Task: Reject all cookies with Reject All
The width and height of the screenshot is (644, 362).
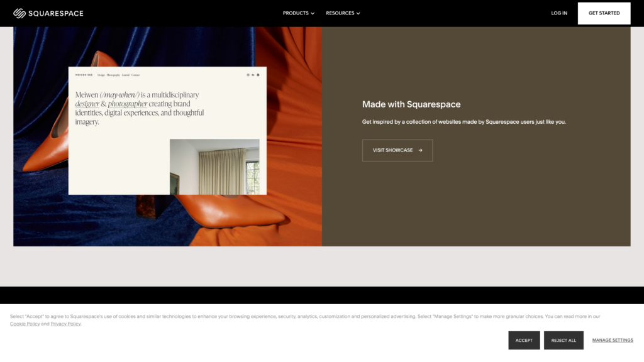Action: click(563, 340)
